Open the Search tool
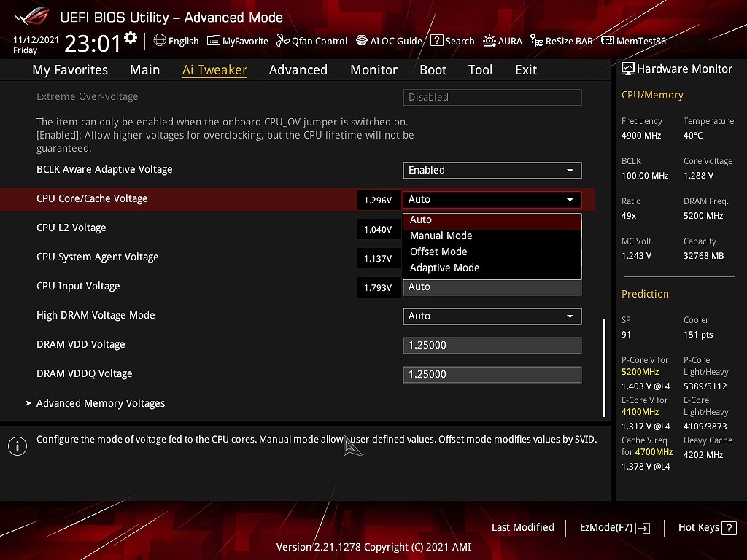Screen dimensions: 747x560 [452, 42]
